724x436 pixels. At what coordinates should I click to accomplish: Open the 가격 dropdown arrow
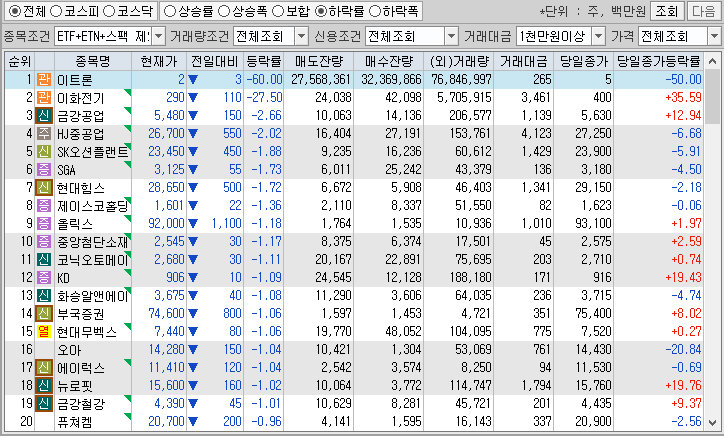[x=714, y=36]
